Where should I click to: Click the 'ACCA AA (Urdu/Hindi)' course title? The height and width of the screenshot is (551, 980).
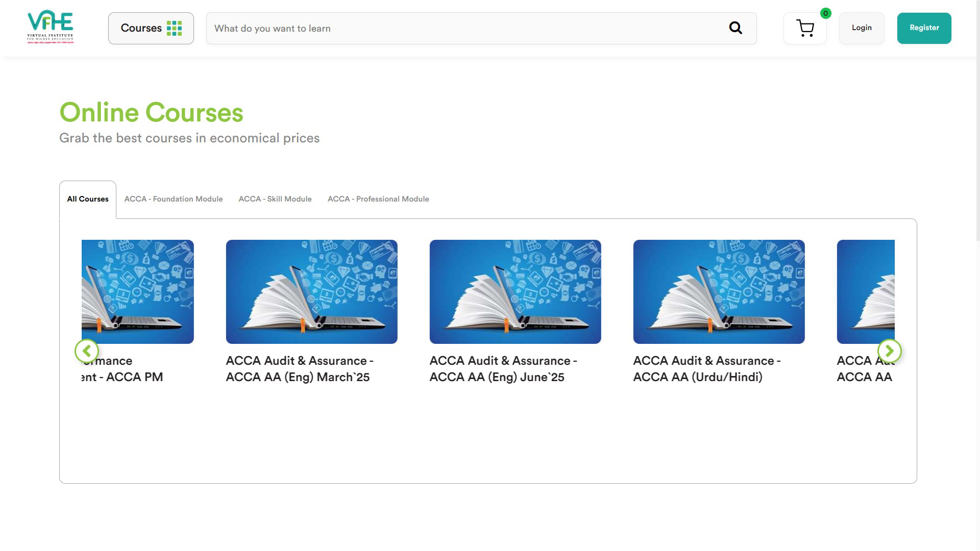[707, 369]
